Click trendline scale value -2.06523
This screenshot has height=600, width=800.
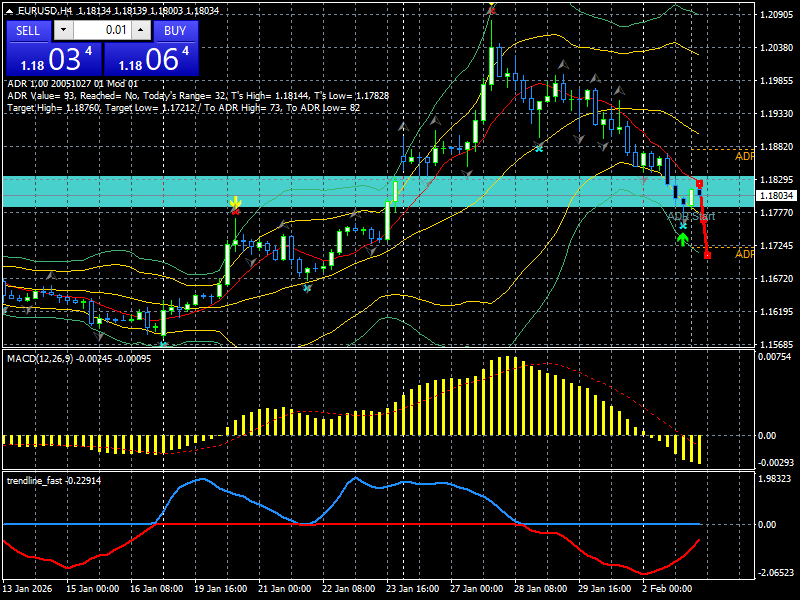(x=776, y=573)
